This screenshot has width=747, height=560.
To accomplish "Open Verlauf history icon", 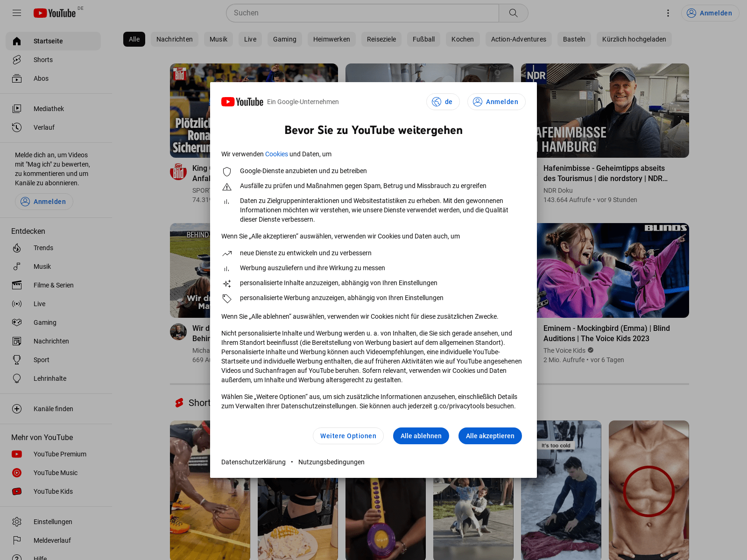I will point(17,127).
